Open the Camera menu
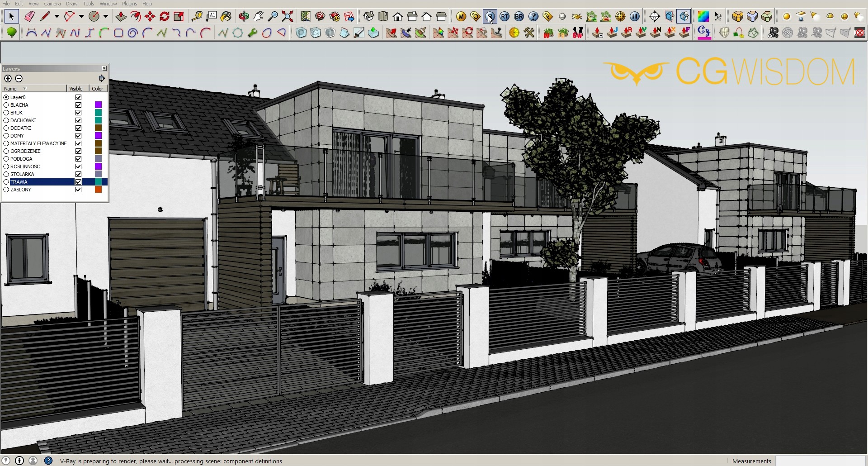 pos(52,4)
